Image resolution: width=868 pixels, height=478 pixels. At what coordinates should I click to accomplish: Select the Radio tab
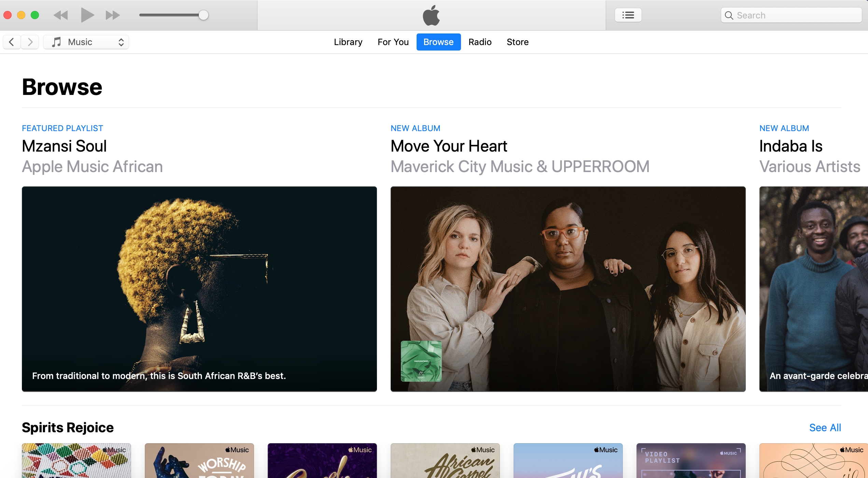pos(480,42)
